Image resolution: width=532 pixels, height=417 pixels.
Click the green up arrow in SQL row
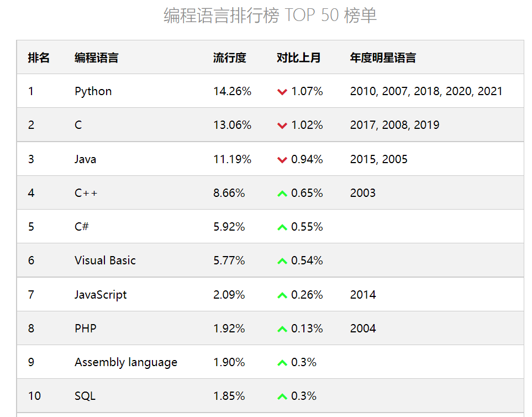coord(282,397)
